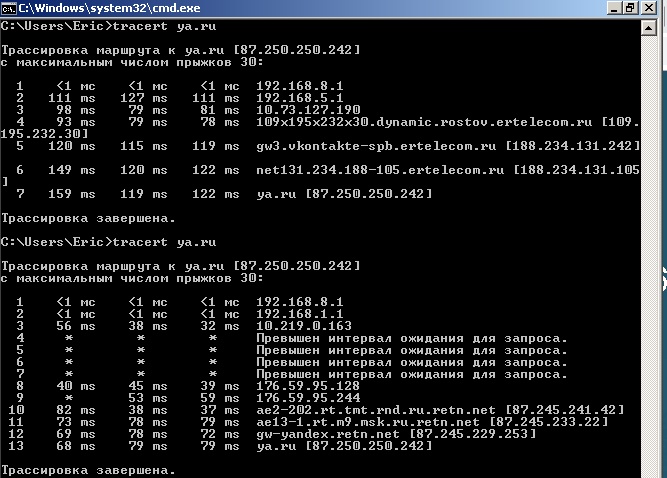Click the 176.59.95.128 hop address
This screenshot has height=478, width=667.
click(x=308, y=386)
